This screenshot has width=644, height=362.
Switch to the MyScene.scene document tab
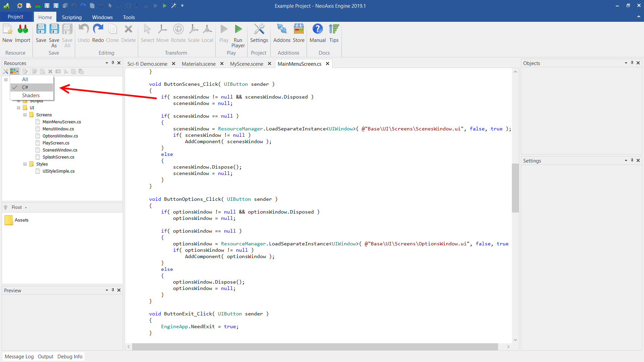(247, 64)
